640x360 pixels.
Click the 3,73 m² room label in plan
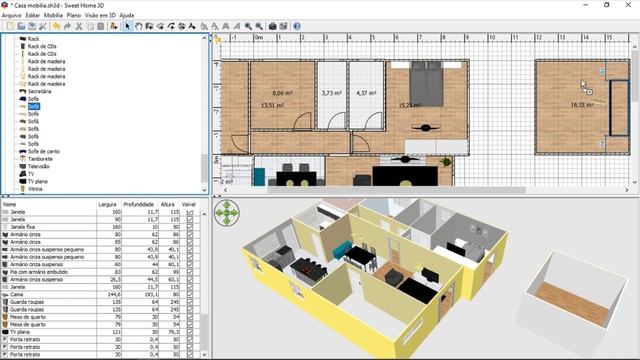(x=331, y=93)
